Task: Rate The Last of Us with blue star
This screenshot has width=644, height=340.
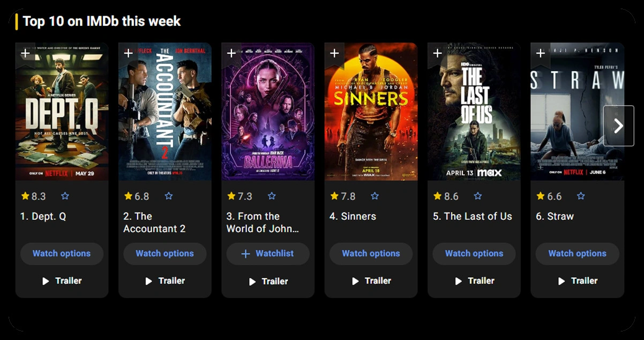Action: coord(478,196)
